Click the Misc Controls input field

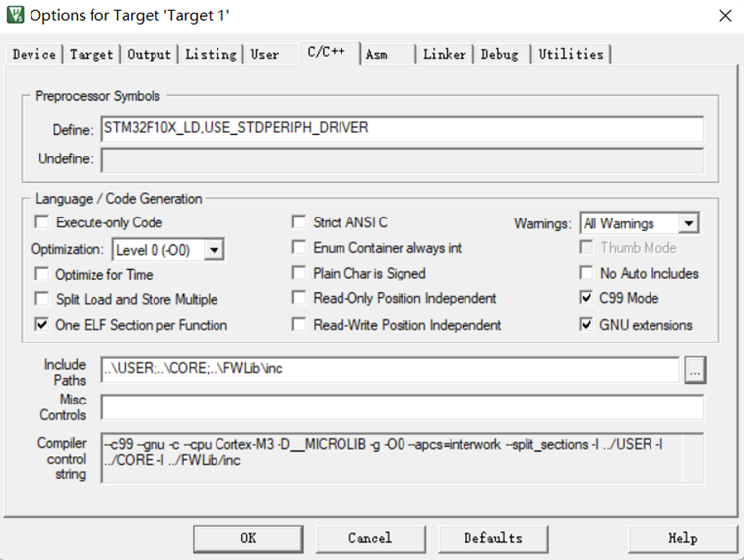click(402, 407)
